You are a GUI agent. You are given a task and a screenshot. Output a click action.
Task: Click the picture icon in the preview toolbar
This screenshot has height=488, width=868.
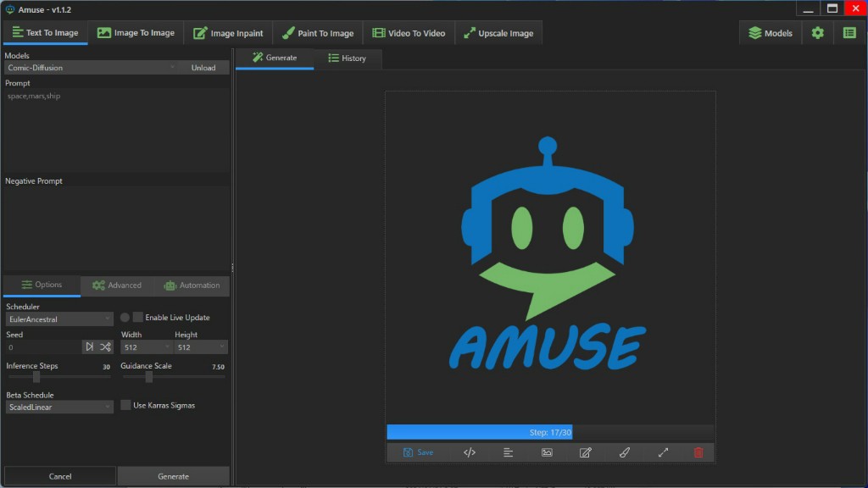point(547,452)
